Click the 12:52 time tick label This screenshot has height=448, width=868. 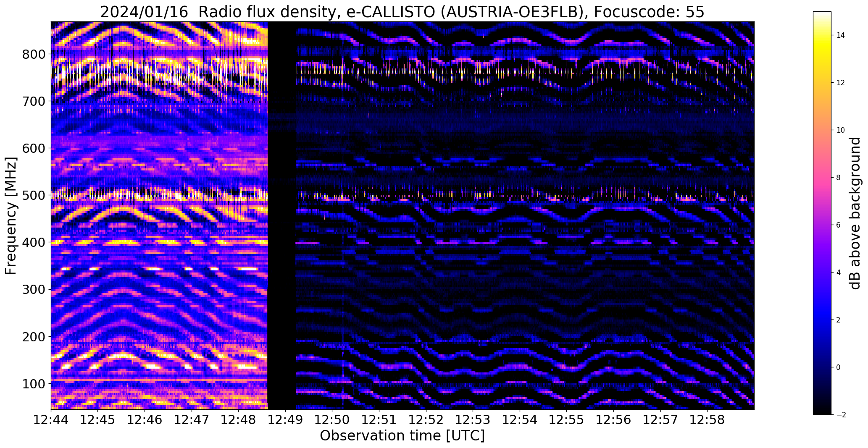(x=426, y=419)
